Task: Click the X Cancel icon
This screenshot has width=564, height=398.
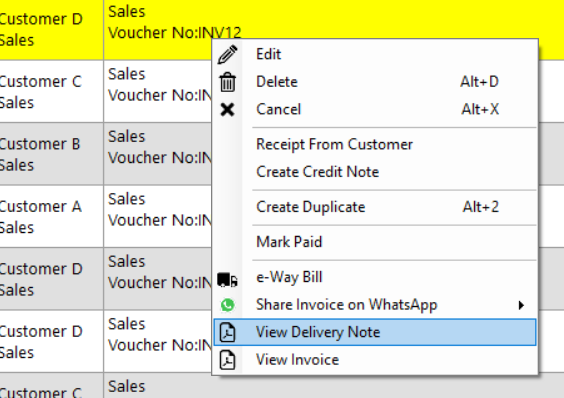Action: 227,109
